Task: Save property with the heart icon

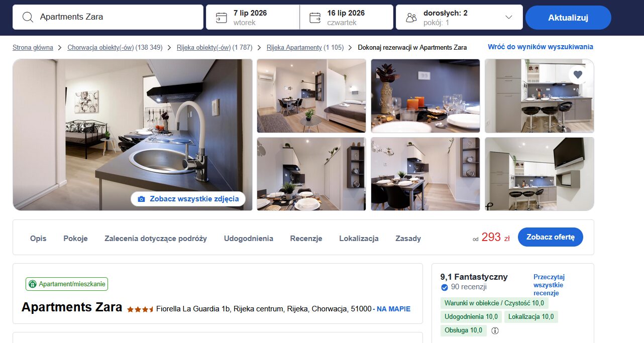Action: point(578,75)
